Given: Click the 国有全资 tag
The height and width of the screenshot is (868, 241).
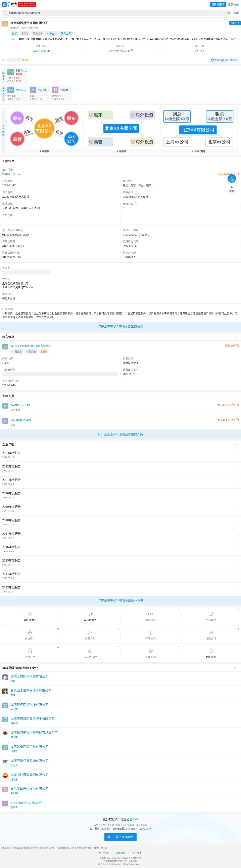Looking at the screenshot, I should click(x=66, y=33).
